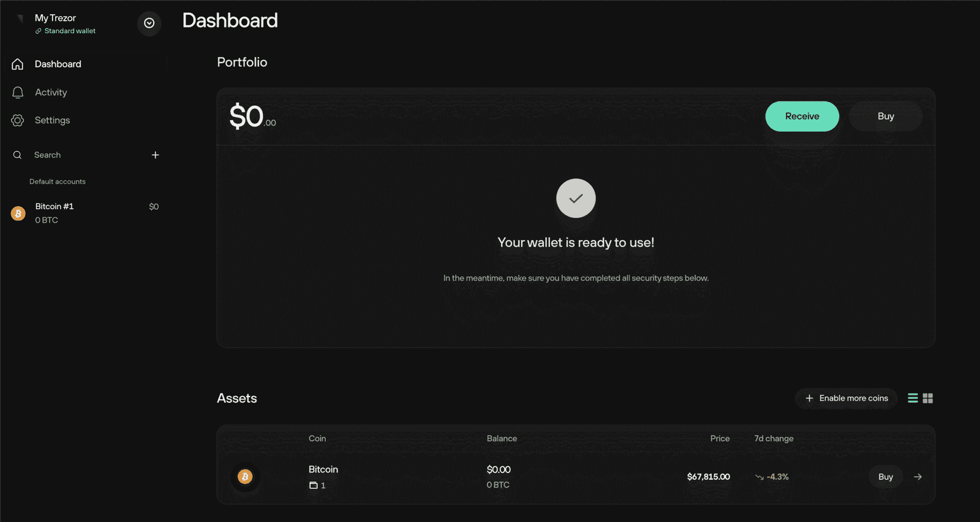
Task: Click Enable more coins button
Action: coord(846,398)
